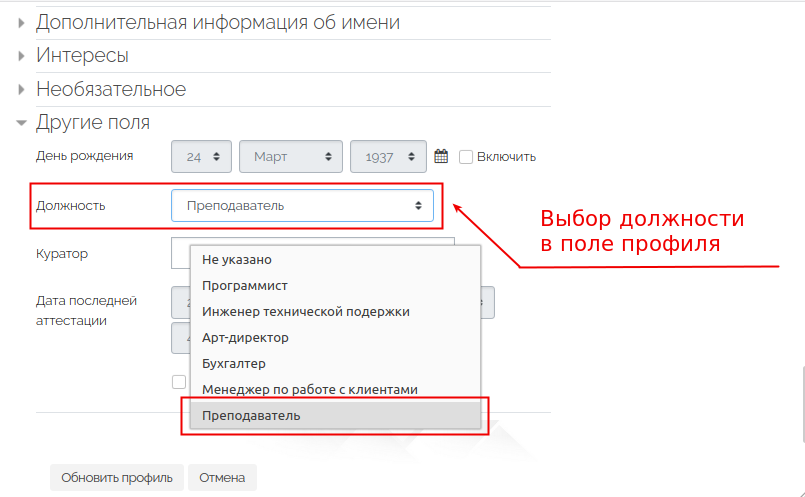Select Инженер технической подержки option
Screen dimensions: 805x497
point(305,311)
